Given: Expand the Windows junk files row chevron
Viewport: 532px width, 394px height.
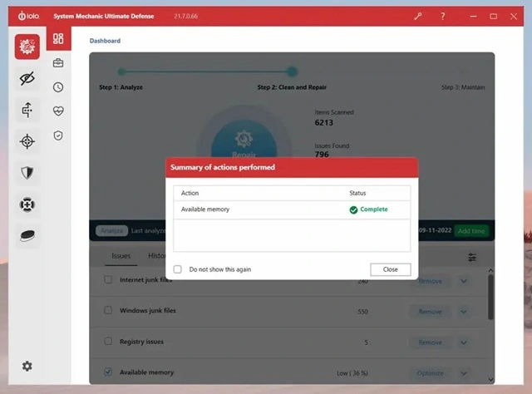Looking at the screenshot, I should point(464,311).
